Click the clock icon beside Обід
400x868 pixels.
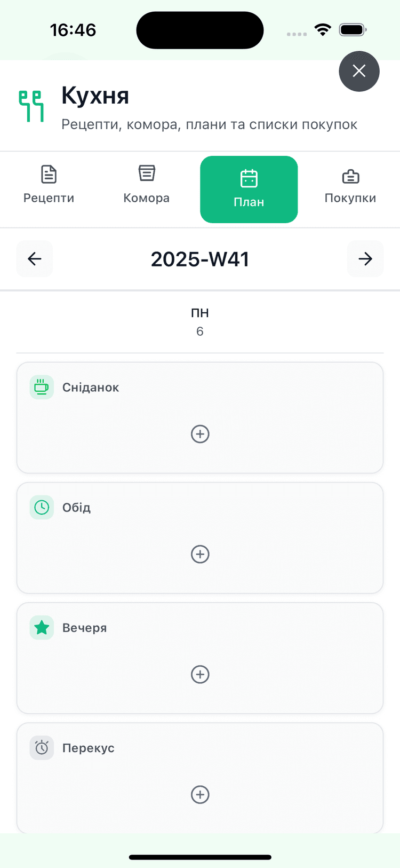[42, 507]
